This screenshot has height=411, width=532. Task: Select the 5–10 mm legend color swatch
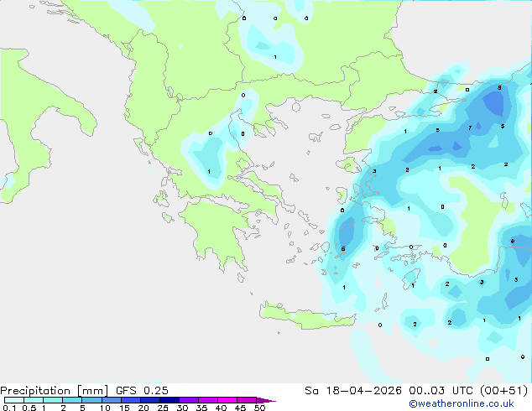[x=91, y=400]
